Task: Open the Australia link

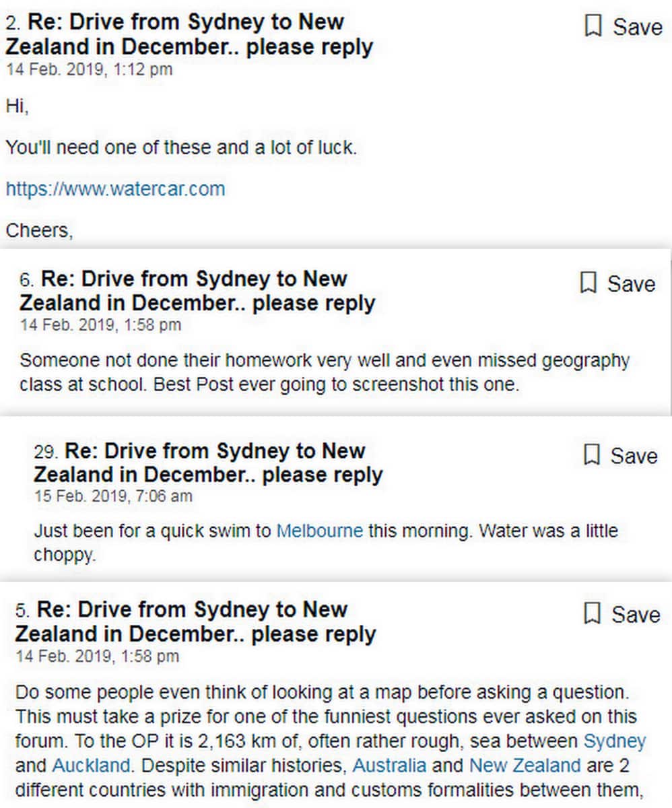Action: coord(389,766)
